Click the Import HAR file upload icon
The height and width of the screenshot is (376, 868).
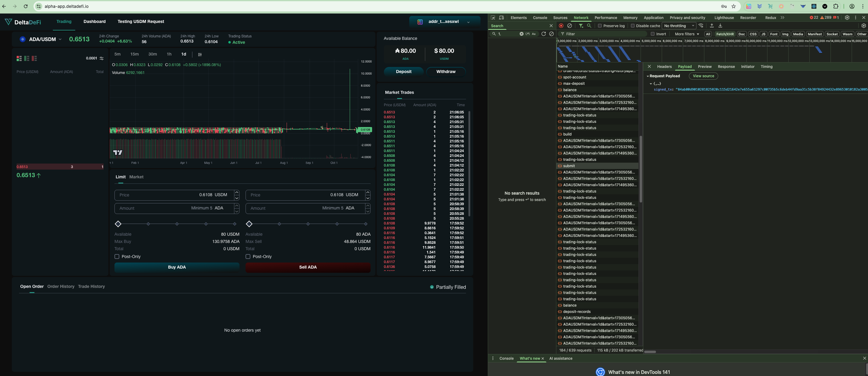coord(712,26)
